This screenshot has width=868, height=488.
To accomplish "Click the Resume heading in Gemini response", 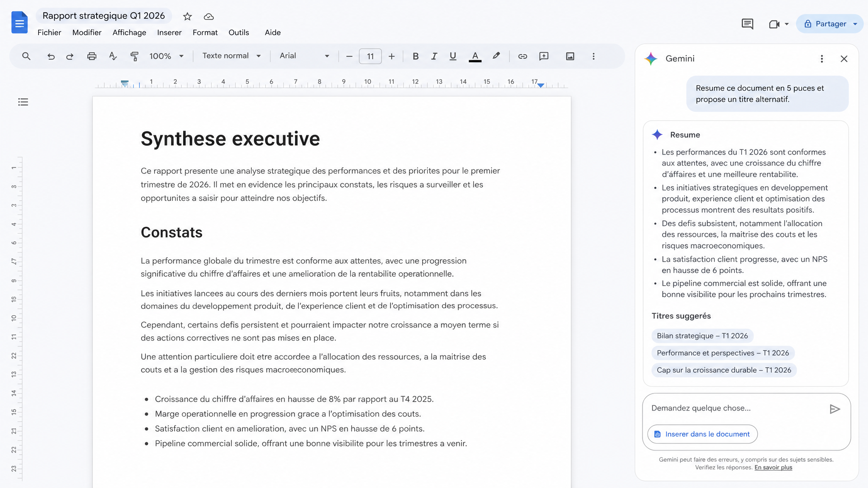I will [x=685, y=135].
